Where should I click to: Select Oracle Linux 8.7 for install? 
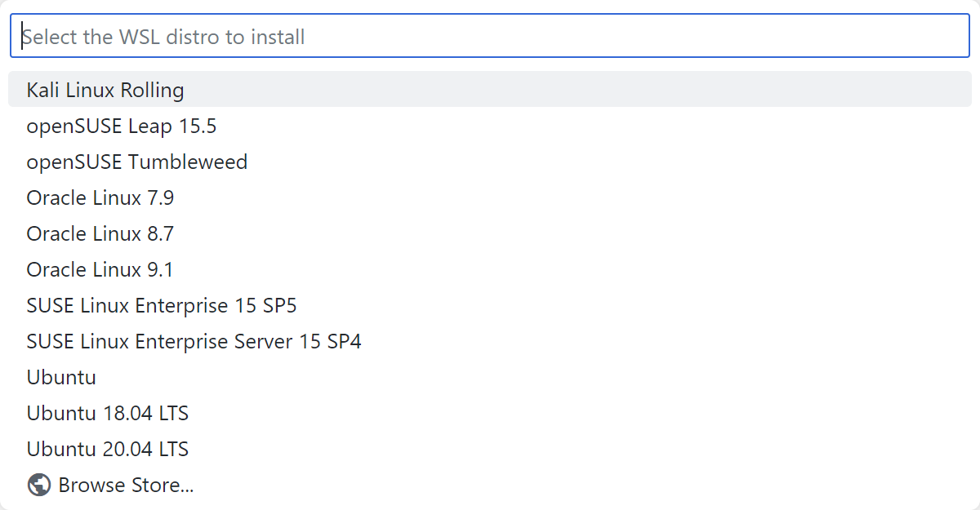click(99, 233)
